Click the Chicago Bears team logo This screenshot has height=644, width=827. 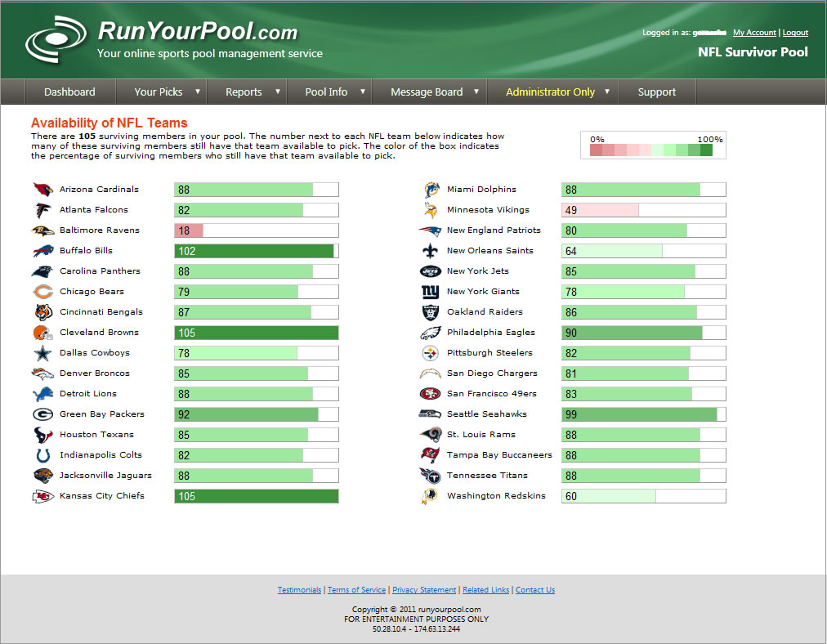42,292
